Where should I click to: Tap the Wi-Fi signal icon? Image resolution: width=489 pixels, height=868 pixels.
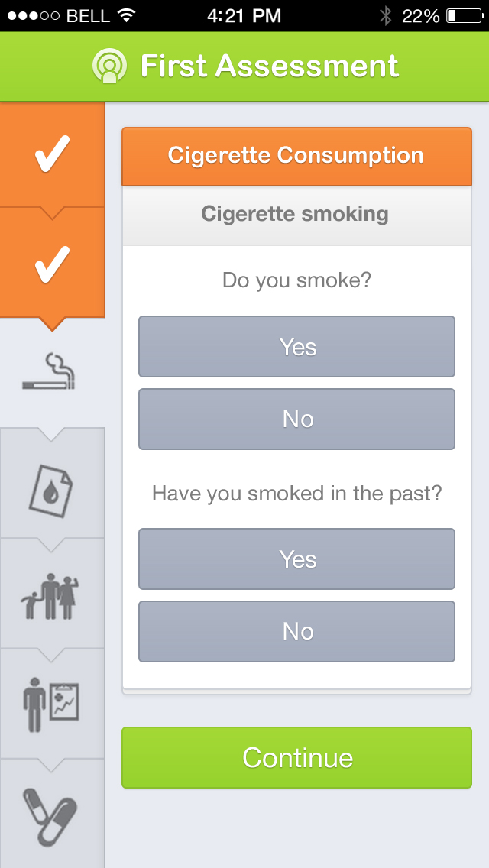(x=126, y=15)
